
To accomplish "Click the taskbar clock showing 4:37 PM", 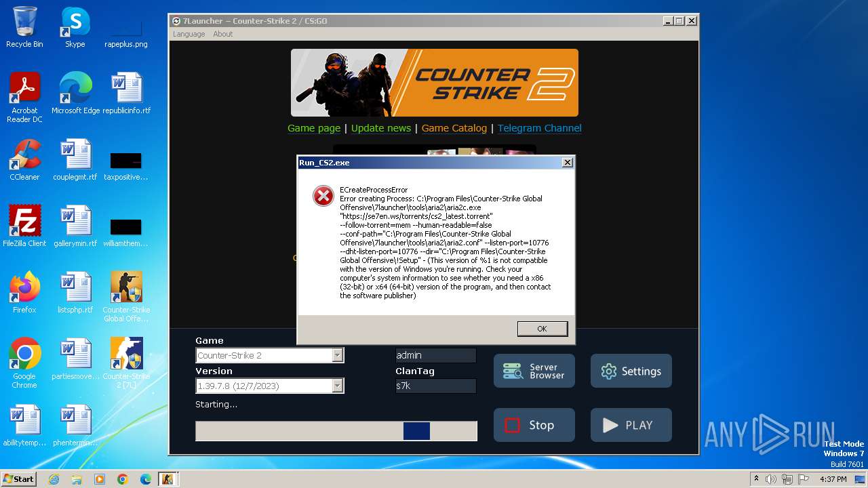I will coord(833,479).
